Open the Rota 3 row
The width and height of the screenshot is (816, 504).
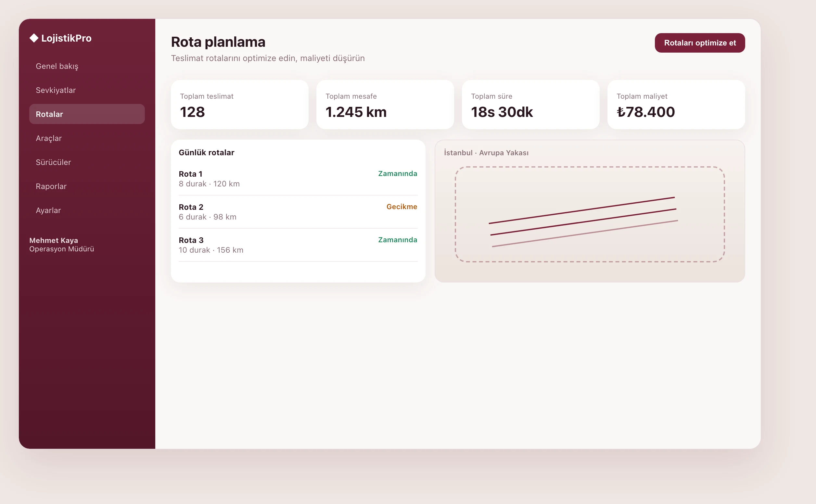[298, 245]
